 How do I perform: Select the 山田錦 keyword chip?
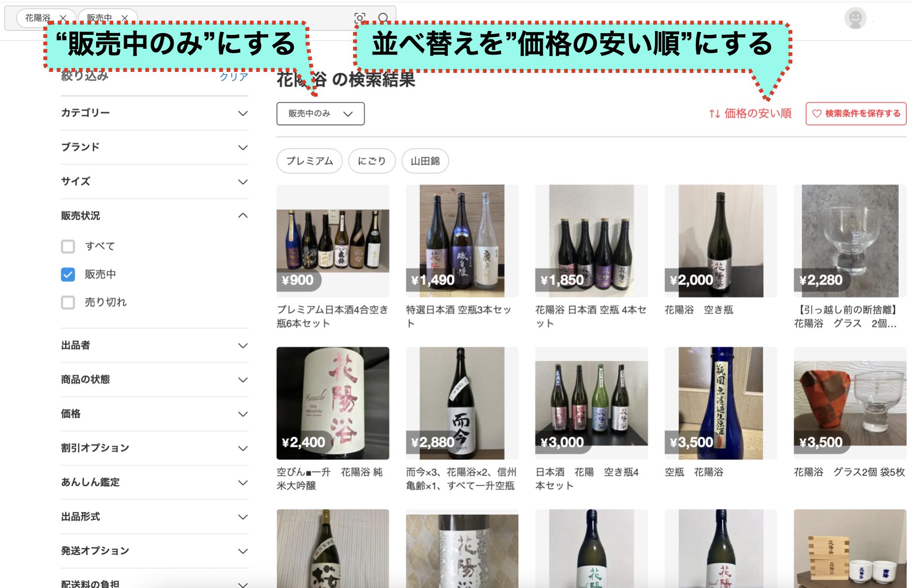[425, 161]
